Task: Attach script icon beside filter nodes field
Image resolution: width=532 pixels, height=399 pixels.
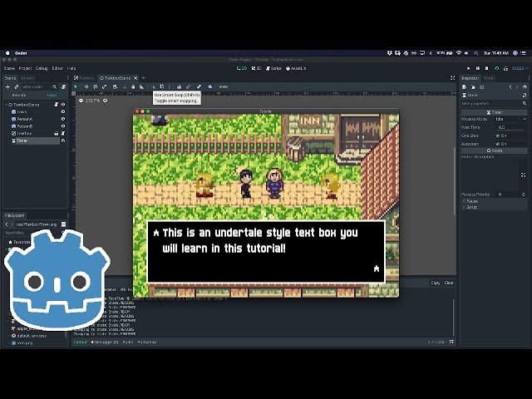Action: pyautogui.click(x=63, y=86)
